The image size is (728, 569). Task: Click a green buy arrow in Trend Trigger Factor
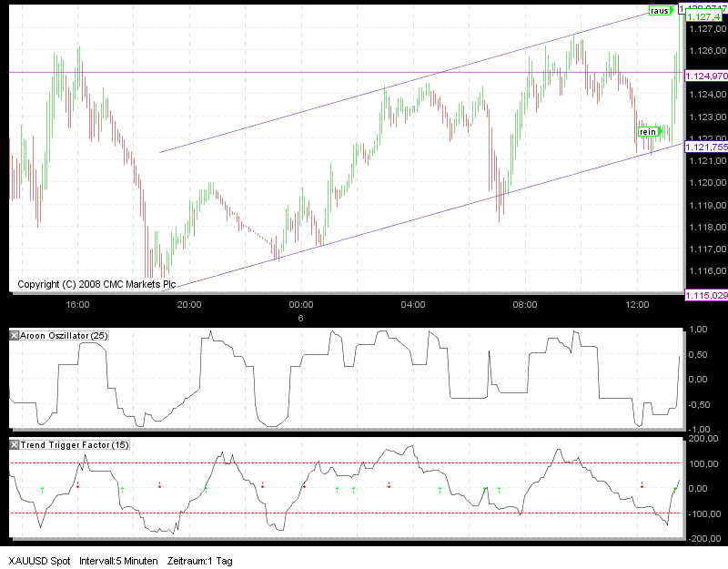tap(44, 489)
